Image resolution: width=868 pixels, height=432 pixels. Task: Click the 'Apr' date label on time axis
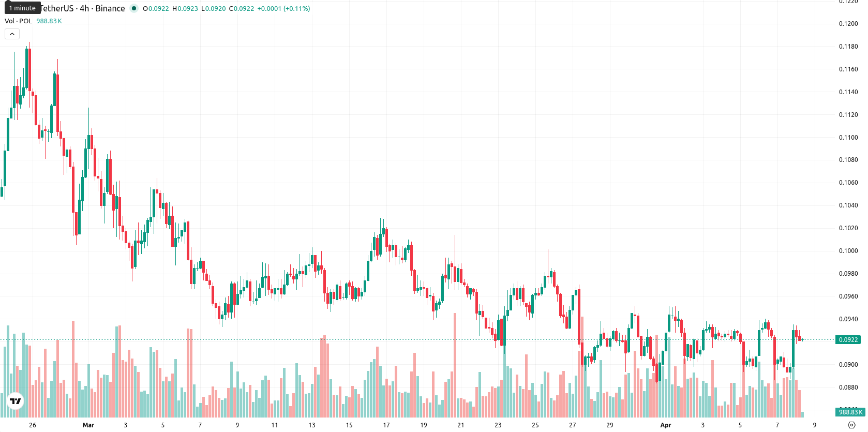(666, 425)
